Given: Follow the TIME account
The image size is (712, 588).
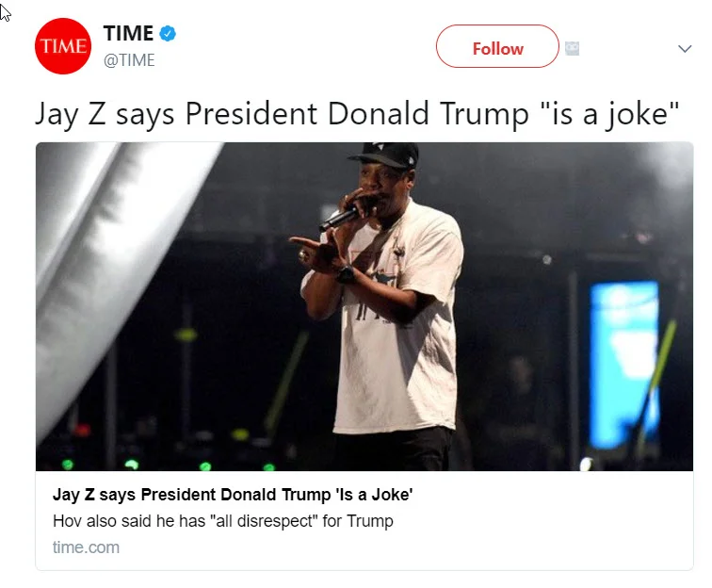Looking at the screenshot, I should 497,47.
